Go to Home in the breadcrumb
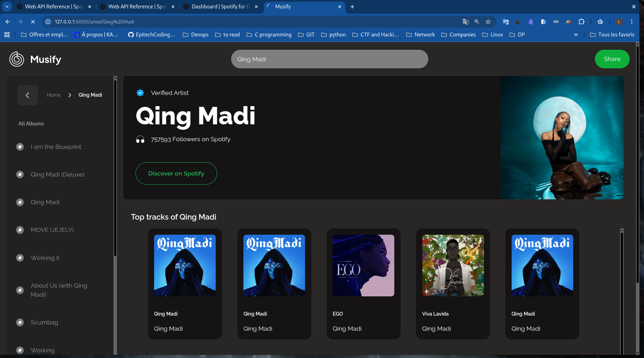This screenshot has height=358, width=644. [54, 95]
